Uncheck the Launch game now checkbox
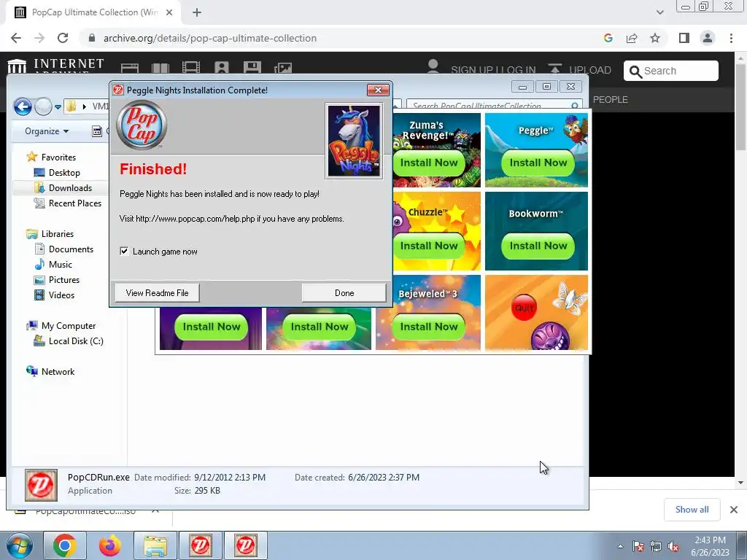This screenshot has width=747, height=560. tap(124, 251)
